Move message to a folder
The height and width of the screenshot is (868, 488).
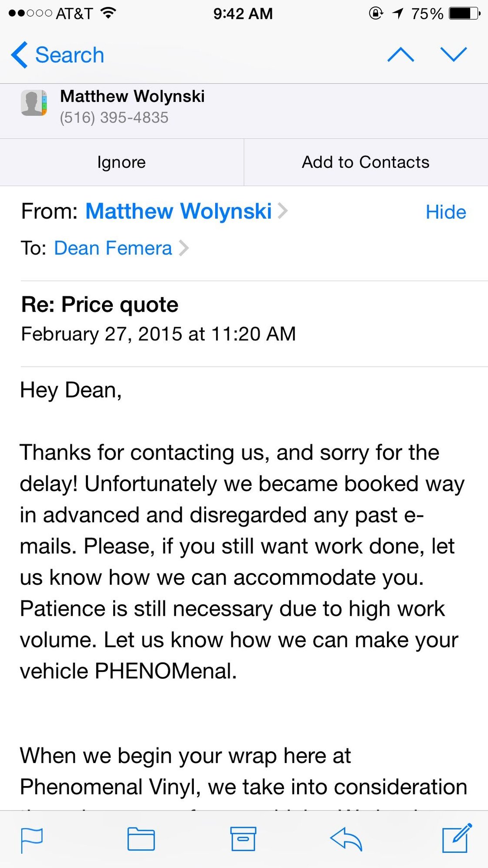click(141, 839)
